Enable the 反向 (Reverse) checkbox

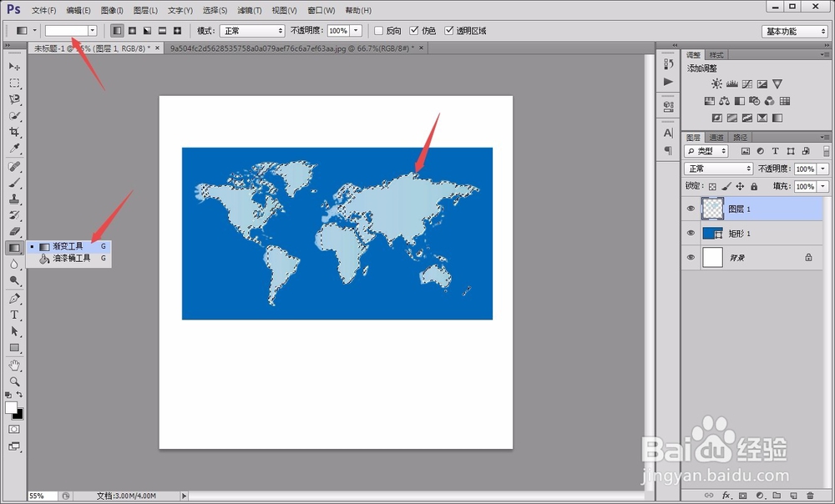click(378, 31)
